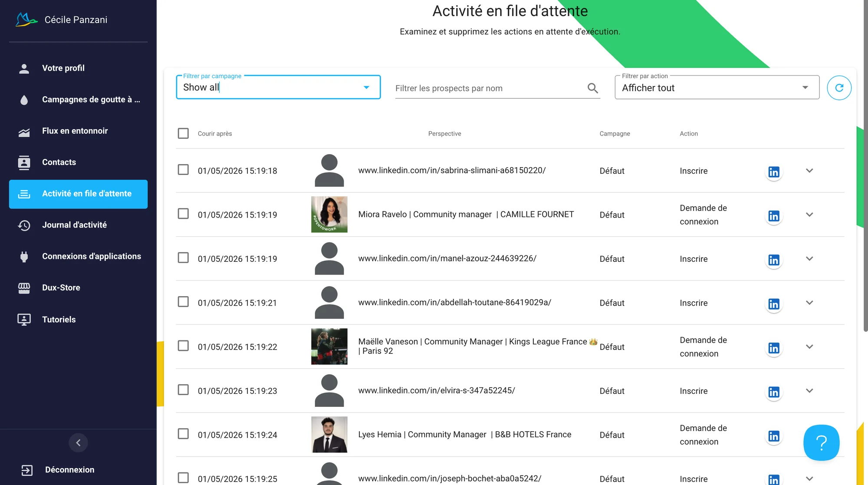
Task: Open Campagnes de goutte à menu item
Action: [x=78, y=100]
